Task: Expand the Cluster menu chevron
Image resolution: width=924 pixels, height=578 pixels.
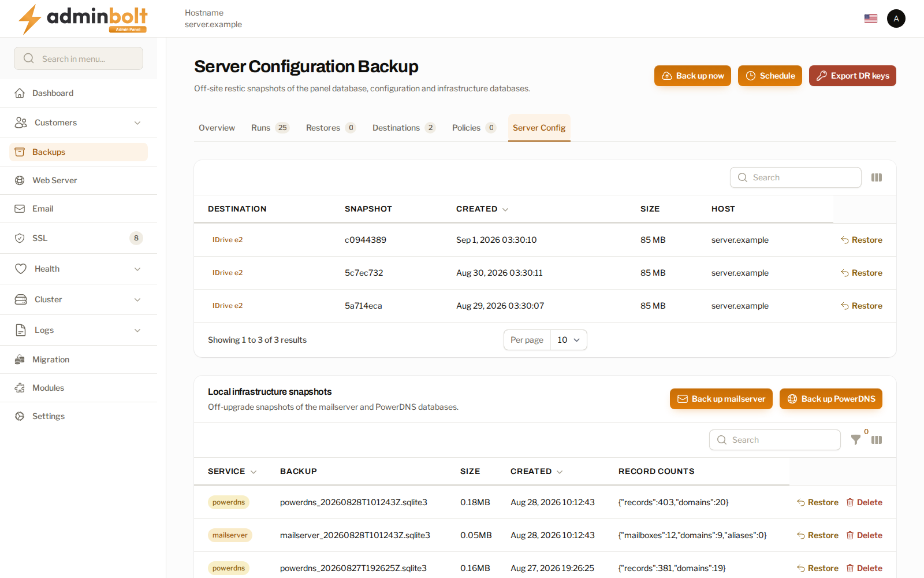Action: tap(137, 299)
